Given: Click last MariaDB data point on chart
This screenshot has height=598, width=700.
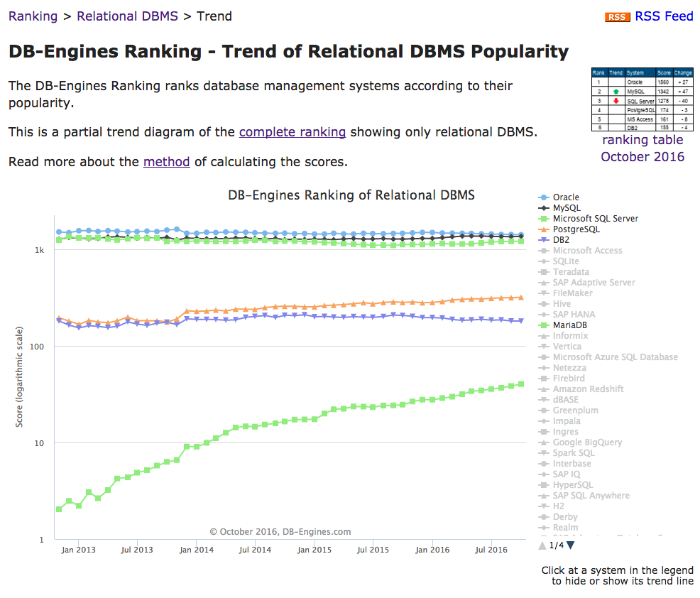Looking at the screenshot, I should tap(521, 384).
